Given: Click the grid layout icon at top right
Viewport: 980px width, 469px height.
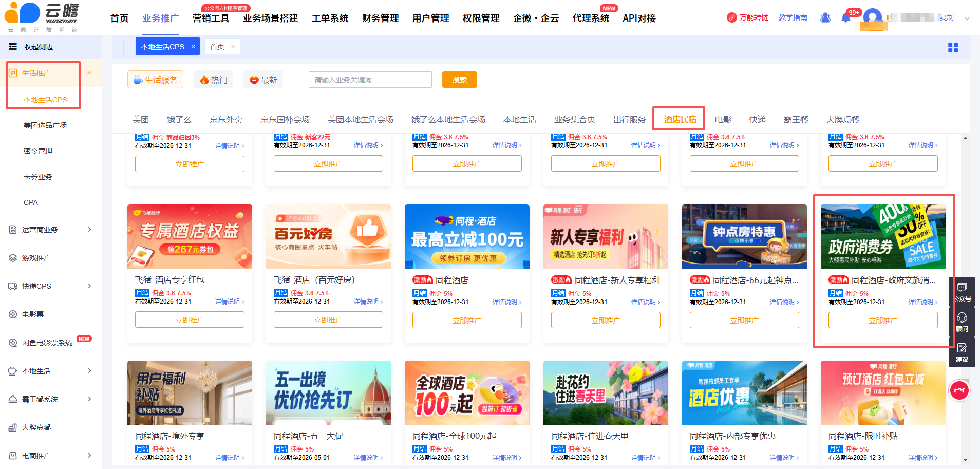Looking at the screenshot, I should click(x=953, y=48).
